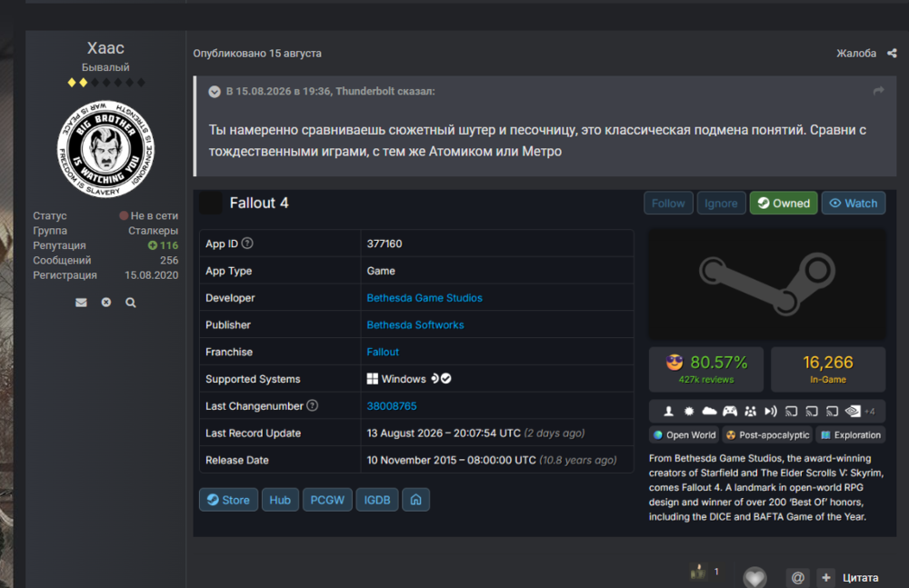The image size is (909, 588).
Task: Click the home website icon button
Action: [415, 500]
